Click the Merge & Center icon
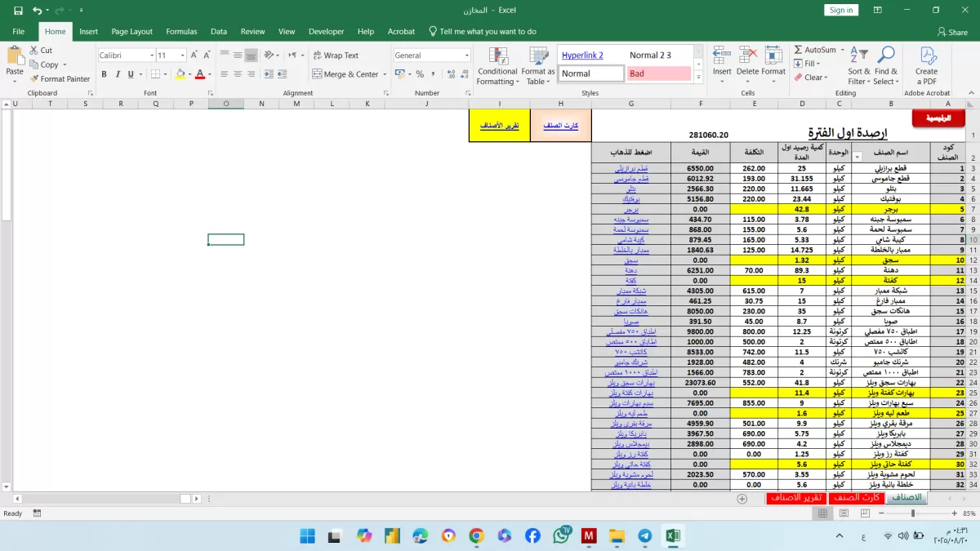Screen dimensions: 980x551 [x=316, y=74]
